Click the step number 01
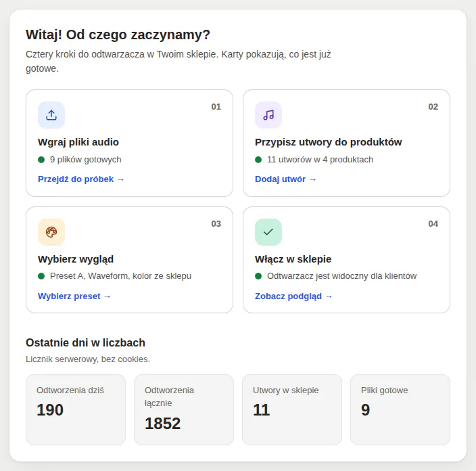This screenshot has height=471, width=476. pos(216,107)
